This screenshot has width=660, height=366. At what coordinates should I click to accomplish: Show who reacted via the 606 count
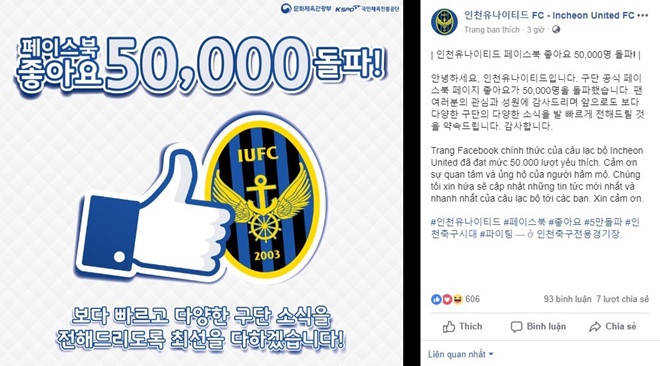472,299
